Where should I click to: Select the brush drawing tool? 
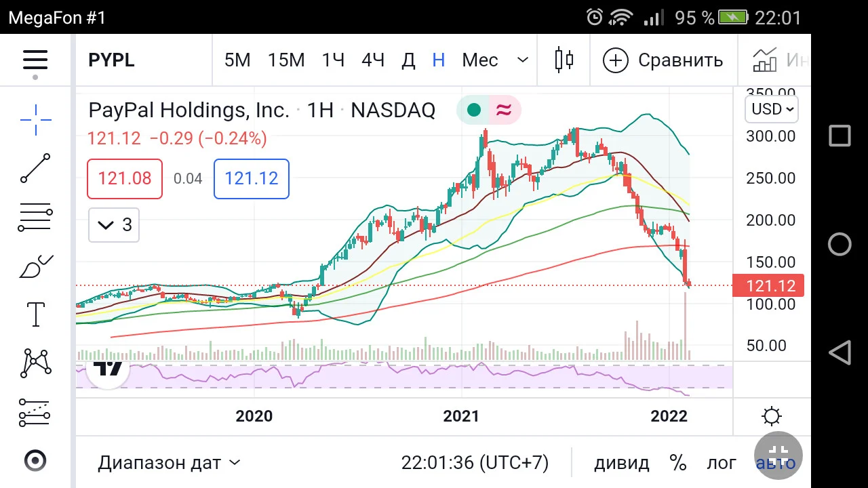tap(35, 267)
